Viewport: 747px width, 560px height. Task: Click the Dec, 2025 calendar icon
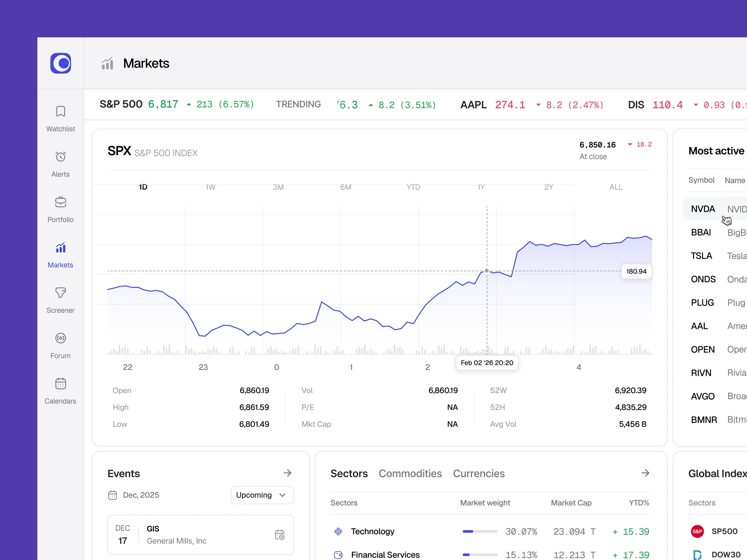pos(113,495)
